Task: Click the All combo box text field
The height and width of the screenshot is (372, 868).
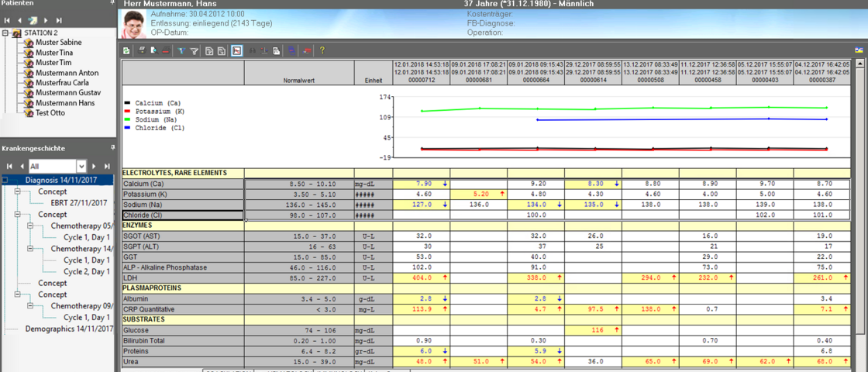Action: (x=53, y=166)
